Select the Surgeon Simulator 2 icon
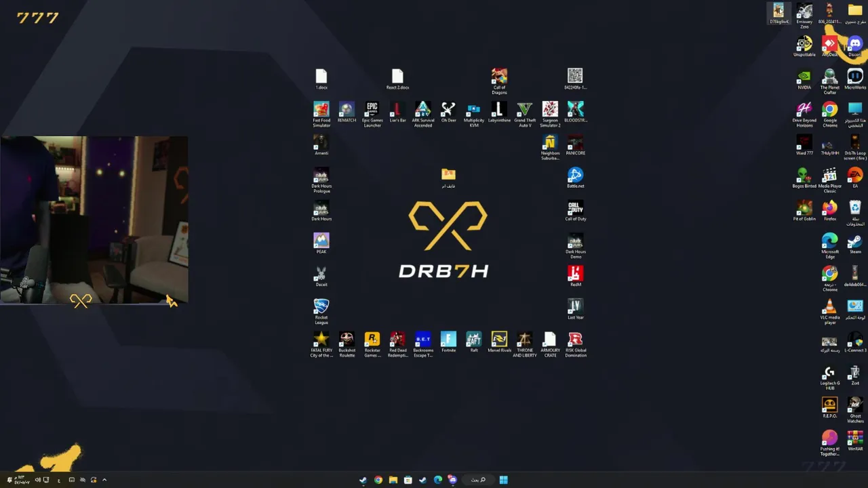Screen dimensions: 868x488 tap(550, 114)
